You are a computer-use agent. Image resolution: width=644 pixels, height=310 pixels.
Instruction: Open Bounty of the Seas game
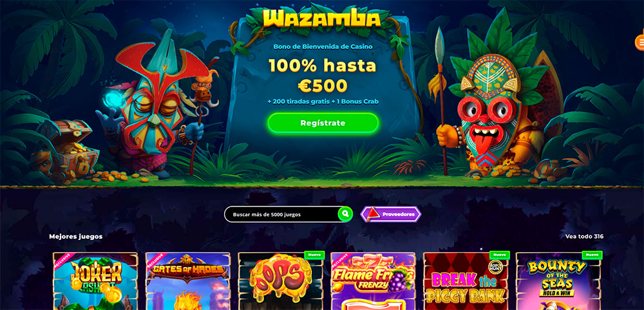pos(558,281)
